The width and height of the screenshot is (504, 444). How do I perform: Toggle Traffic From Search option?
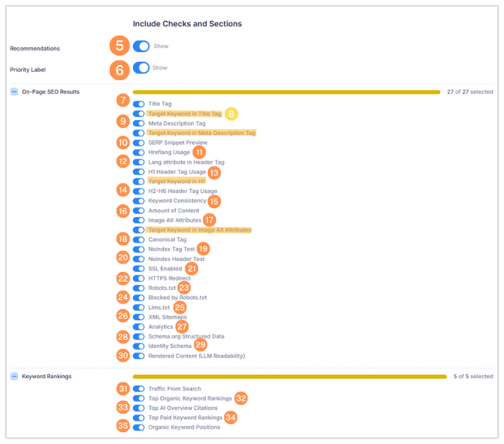coord(139,388)
